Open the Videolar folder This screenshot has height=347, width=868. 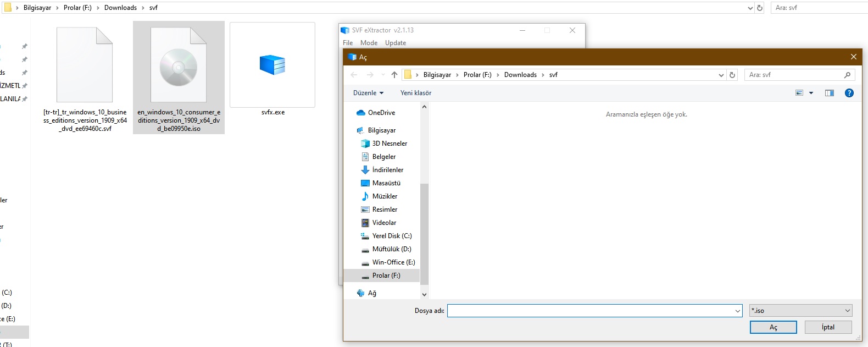384,223
